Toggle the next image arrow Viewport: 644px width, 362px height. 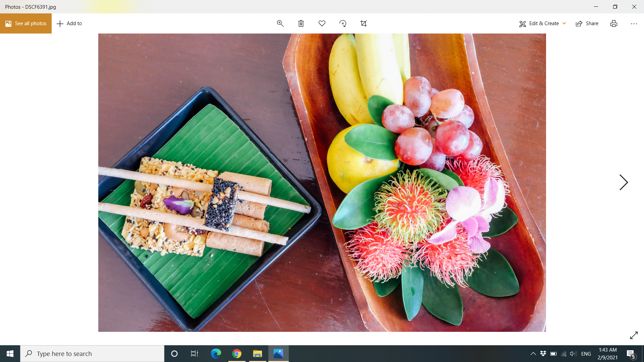pos(624,183)
